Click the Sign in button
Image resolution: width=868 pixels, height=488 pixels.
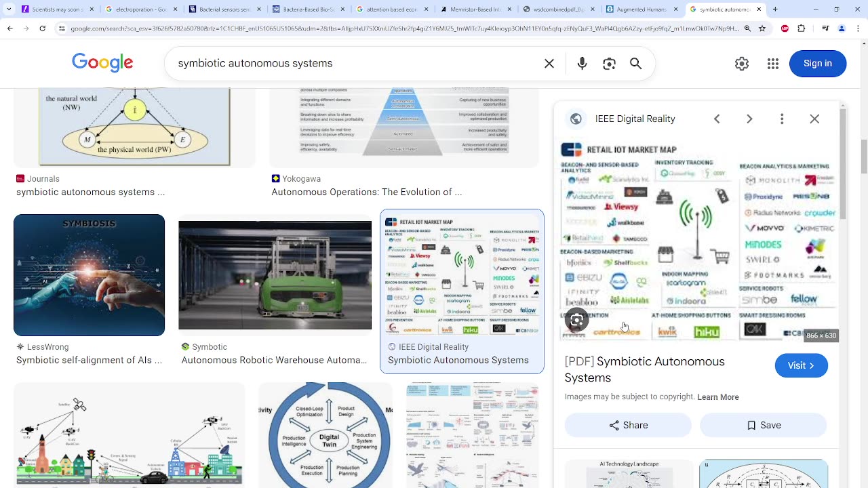(818, 63)
